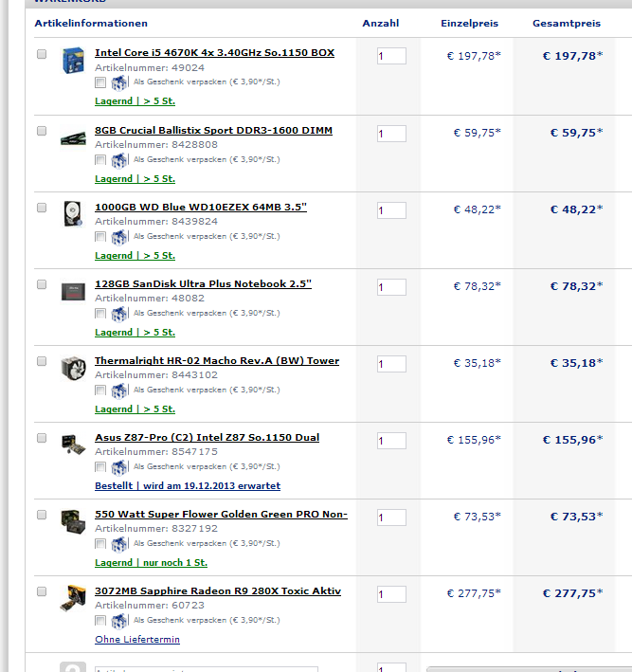The width and height of the screenshot is (632, 672).
Task: Click the Einzelpreis '€ 155,96*' value
Action: click(474, 440)
